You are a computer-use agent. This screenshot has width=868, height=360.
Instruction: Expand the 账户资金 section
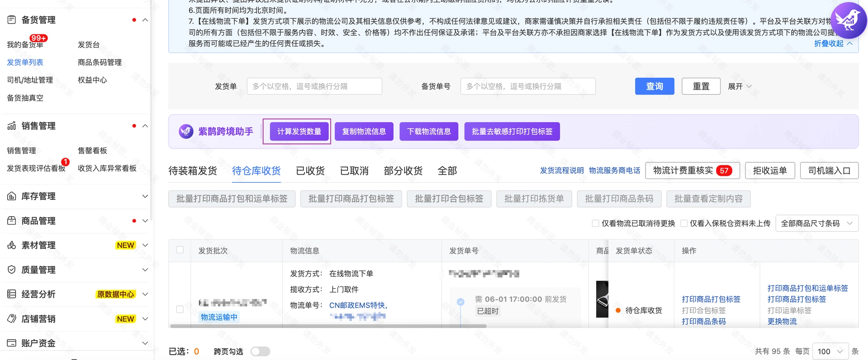[145, 343]
